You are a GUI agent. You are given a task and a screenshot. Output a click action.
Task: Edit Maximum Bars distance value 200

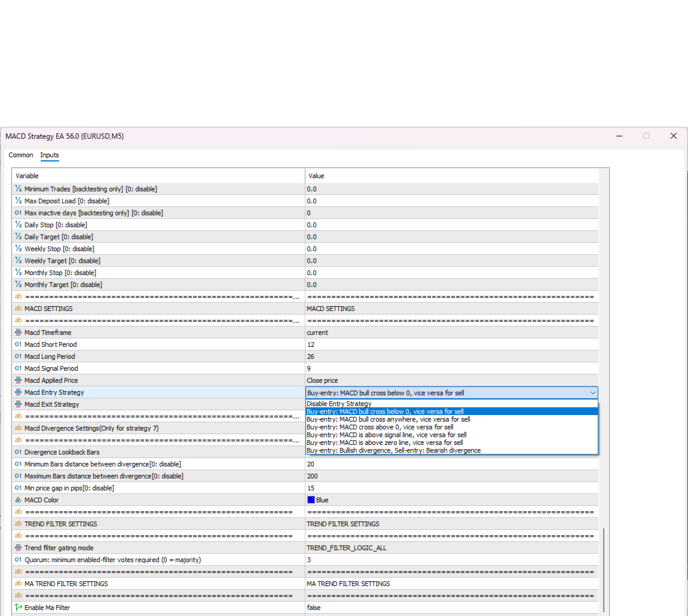point(451,476)
